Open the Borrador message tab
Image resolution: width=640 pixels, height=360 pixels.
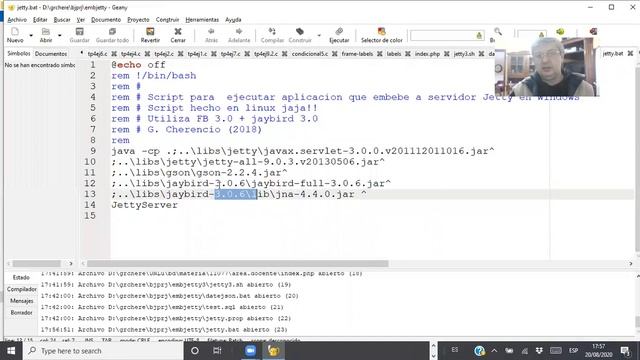click(21, 313)
